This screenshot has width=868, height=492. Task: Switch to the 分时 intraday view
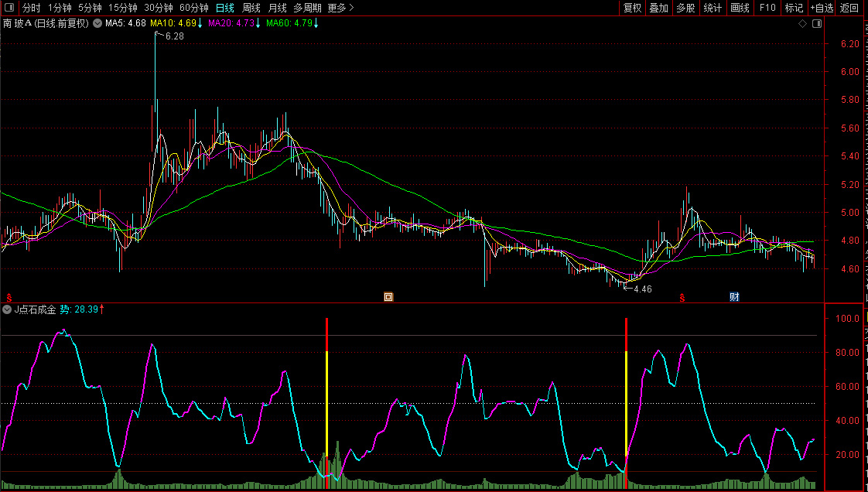coord(31,8)
